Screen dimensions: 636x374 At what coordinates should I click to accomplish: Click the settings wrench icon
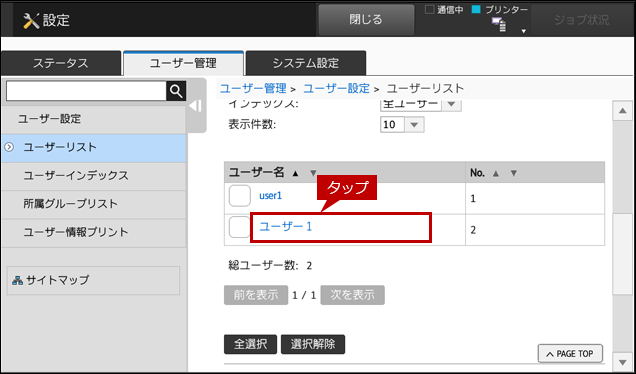[31, 20]
